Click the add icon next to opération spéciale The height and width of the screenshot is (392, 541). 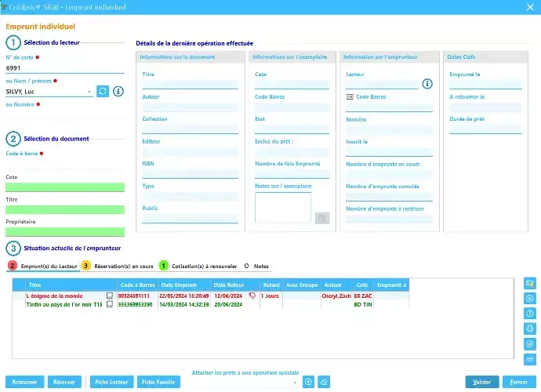point(309,382)
